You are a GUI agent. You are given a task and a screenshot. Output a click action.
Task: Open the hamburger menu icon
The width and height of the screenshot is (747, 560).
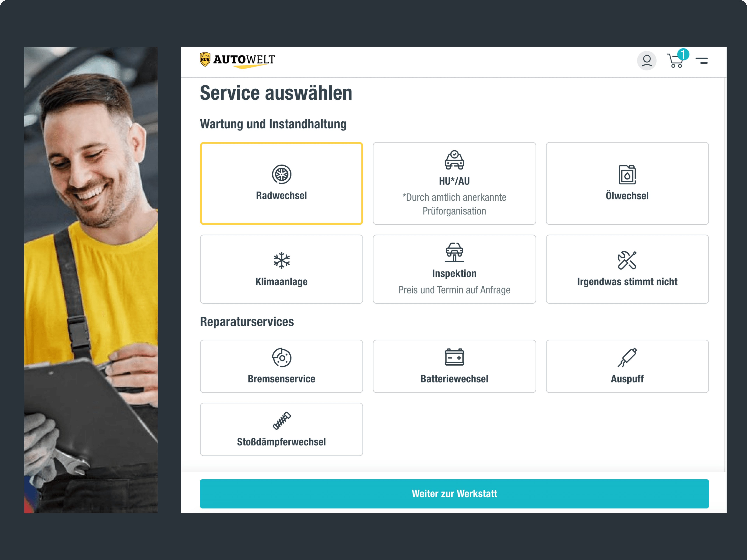point(701,61)
